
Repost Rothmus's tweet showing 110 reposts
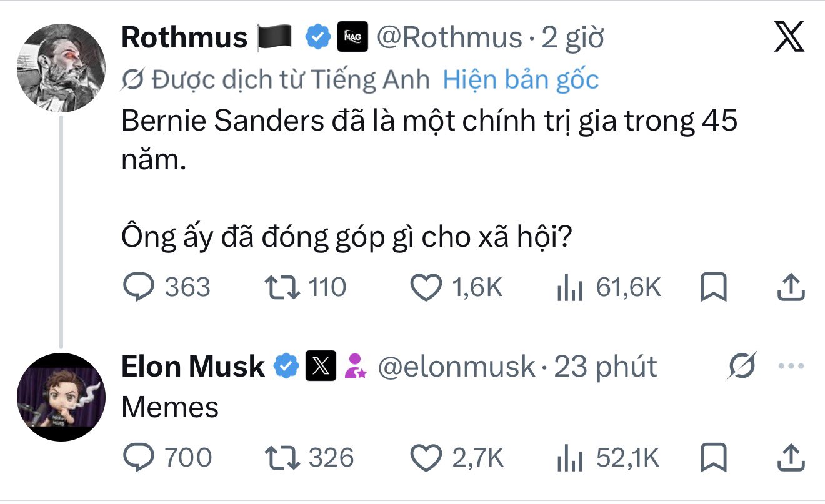pos(304,287)
